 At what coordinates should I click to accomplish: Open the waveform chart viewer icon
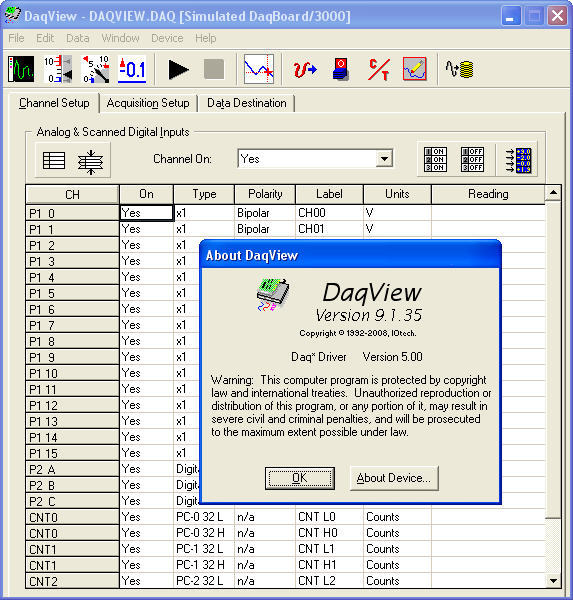[x=259, y=69]
